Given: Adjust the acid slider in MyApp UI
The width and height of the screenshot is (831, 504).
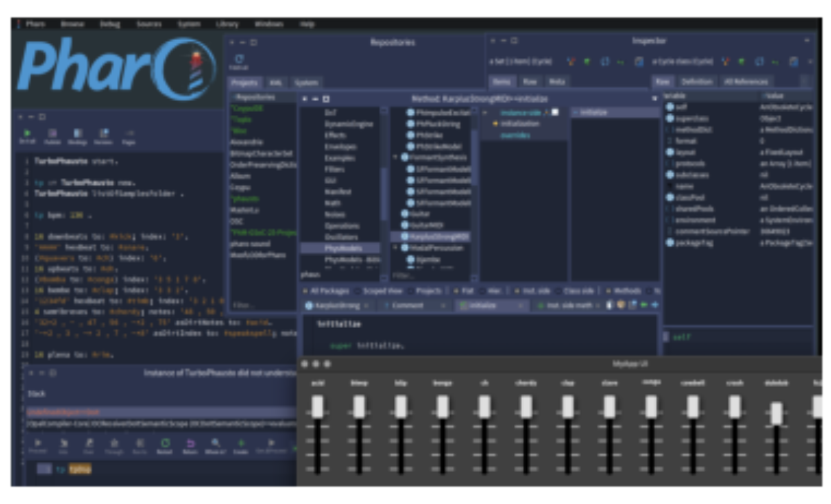Looking at the screenshot, I should [317, 406].
